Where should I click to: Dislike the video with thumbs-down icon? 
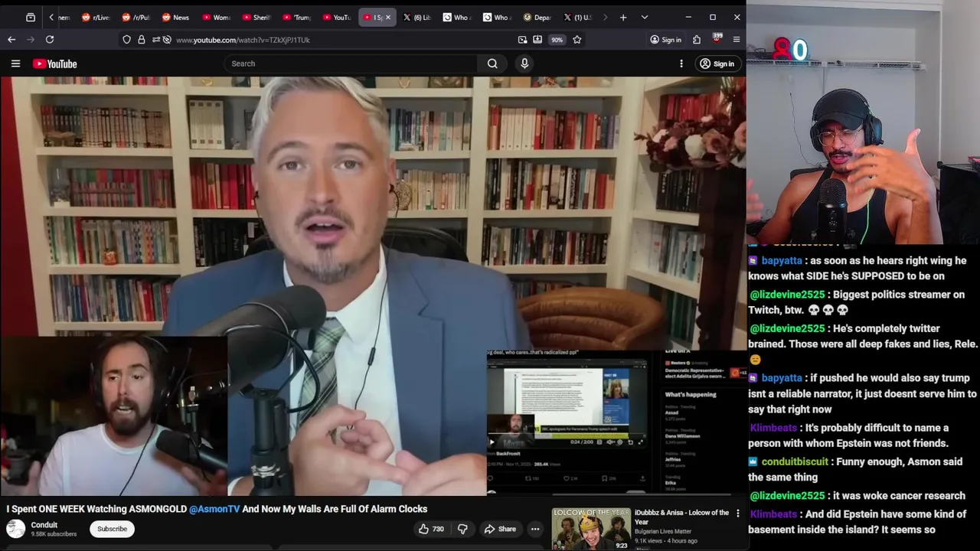pos(462,529)
